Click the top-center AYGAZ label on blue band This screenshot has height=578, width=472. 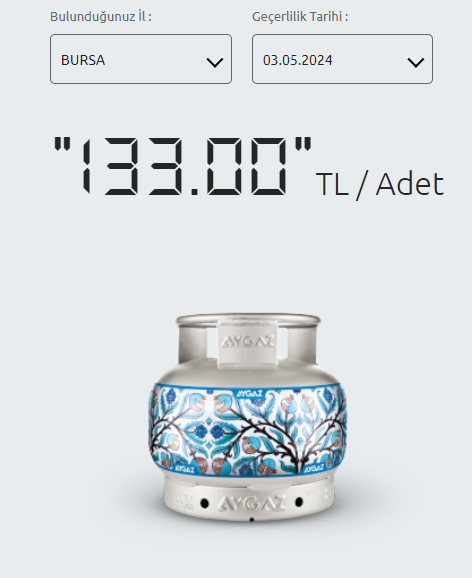pos(249,393)
